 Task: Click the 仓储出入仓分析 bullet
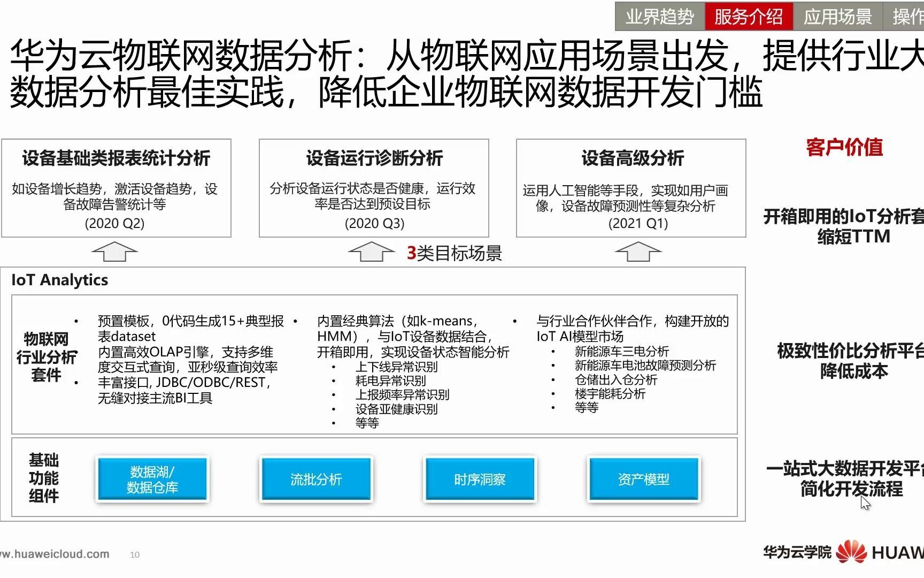616,379
